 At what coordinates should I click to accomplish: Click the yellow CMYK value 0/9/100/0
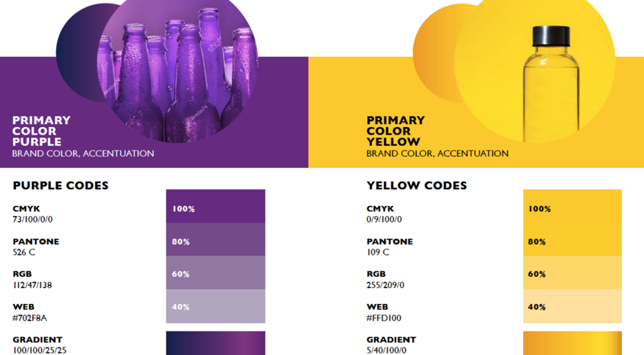384,219
